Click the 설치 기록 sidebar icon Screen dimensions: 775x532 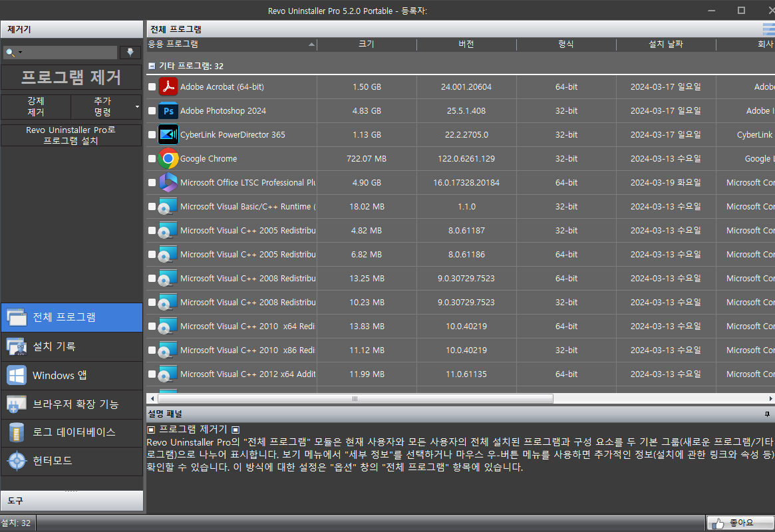[17, 346]
